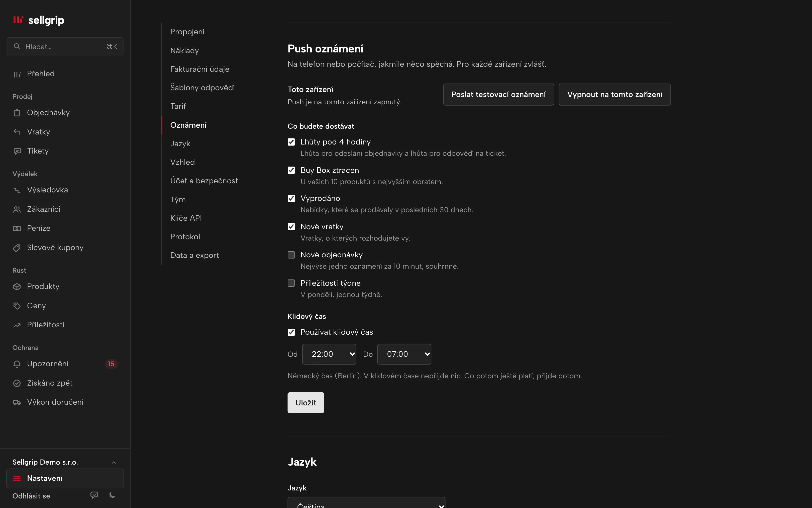812x508 pixels.
Task: Open the Jazyk Čeština language dropdown
Action: point(366,503)
